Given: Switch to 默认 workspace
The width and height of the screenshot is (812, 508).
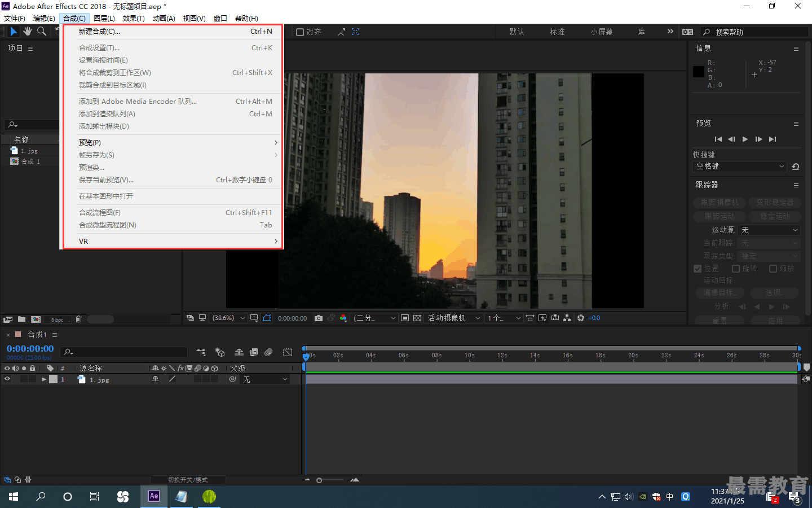Looking at the screenshot, I should [517, 32].
